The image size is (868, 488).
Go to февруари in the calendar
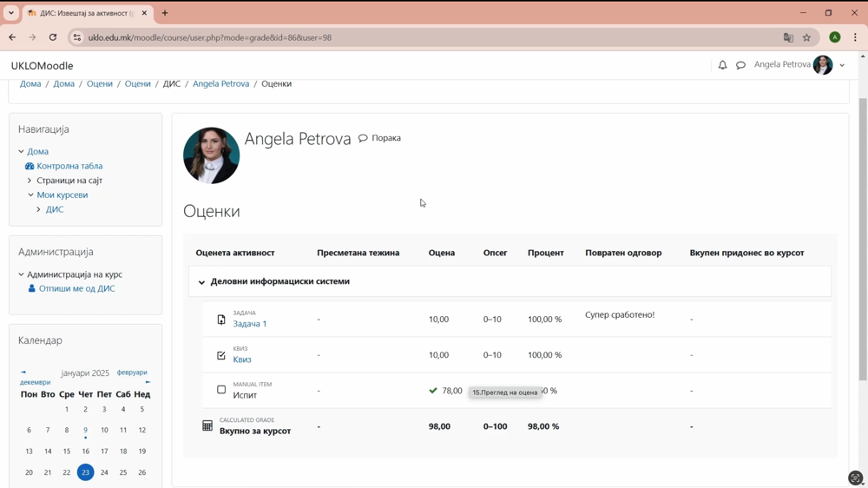[132, 373]
